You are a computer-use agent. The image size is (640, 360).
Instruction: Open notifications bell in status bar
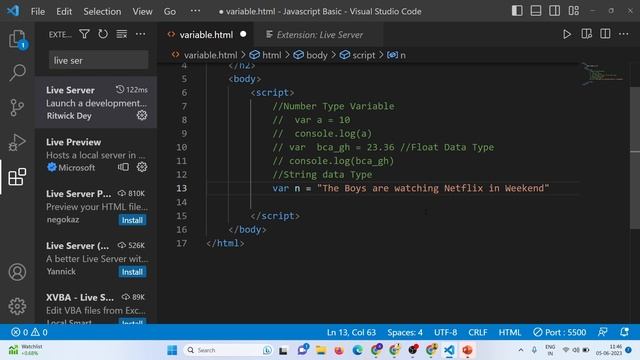[624, 332]
